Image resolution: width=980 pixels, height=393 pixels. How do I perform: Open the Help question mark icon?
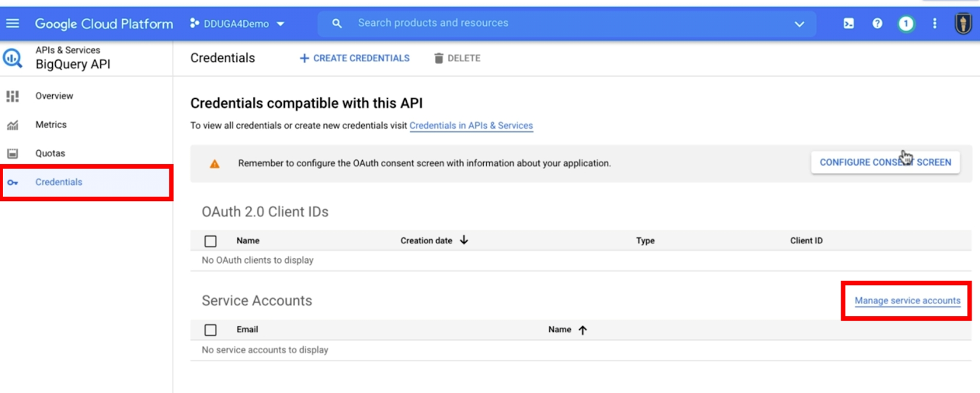tap(877, 23)
